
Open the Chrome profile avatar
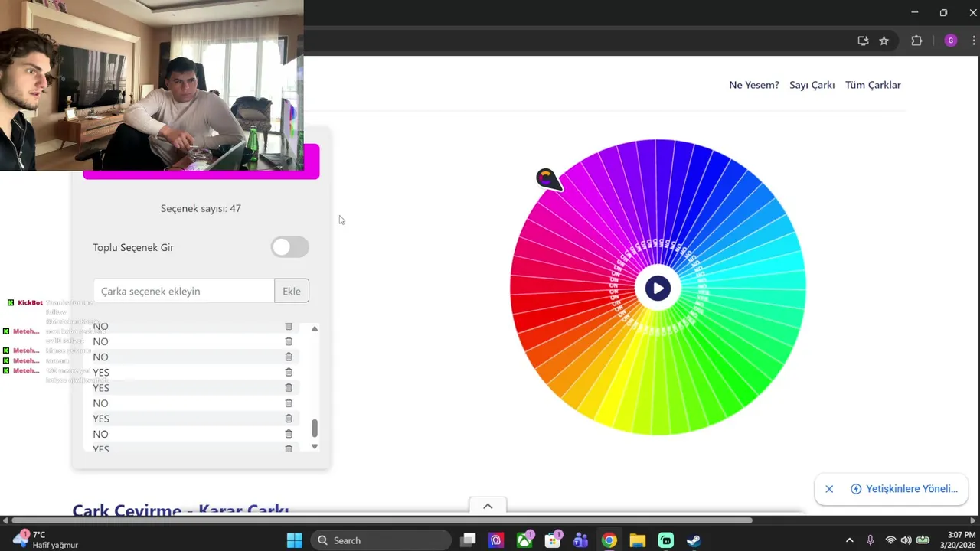coord(951,41)
